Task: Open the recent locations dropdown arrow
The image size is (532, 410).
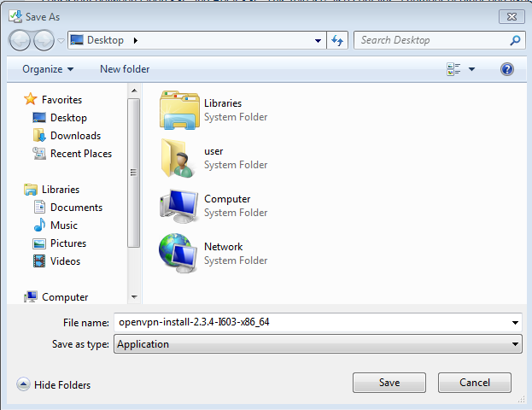Action: pyautogui.click(x=61, y=41)
